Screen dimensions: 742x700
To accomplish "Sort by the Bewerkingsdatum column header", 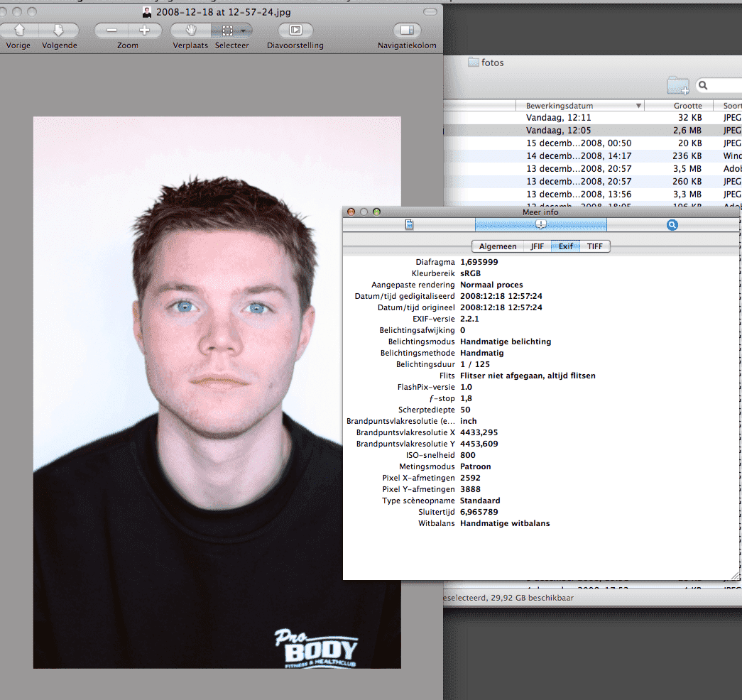I will coord(579,106).
